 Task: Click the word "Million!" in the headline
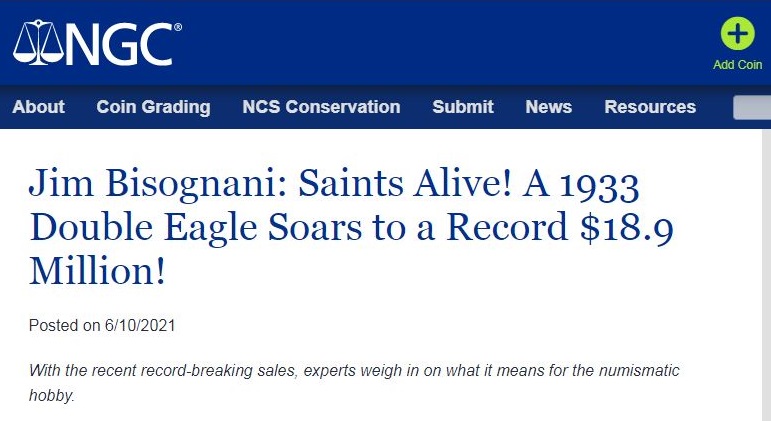coord(98,270)
